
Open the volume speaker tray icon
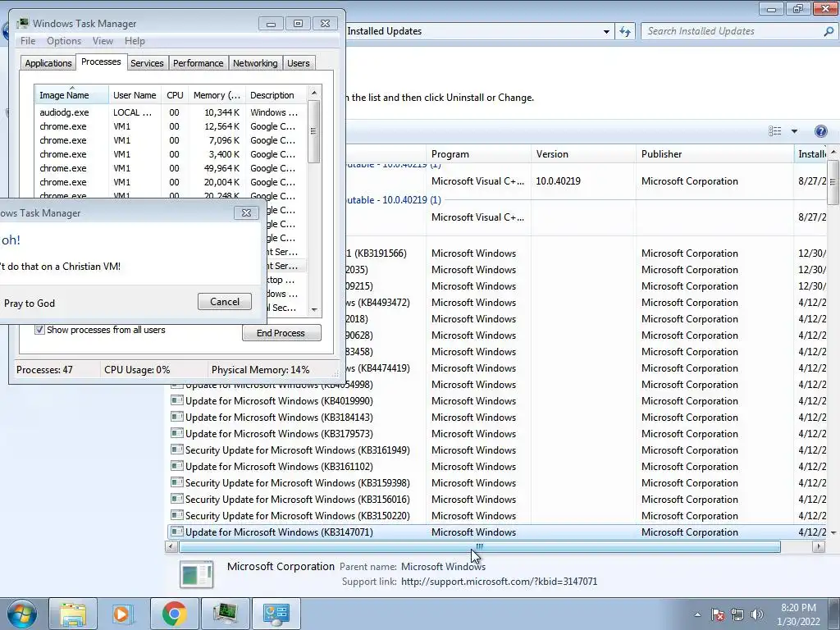point(757,614)
